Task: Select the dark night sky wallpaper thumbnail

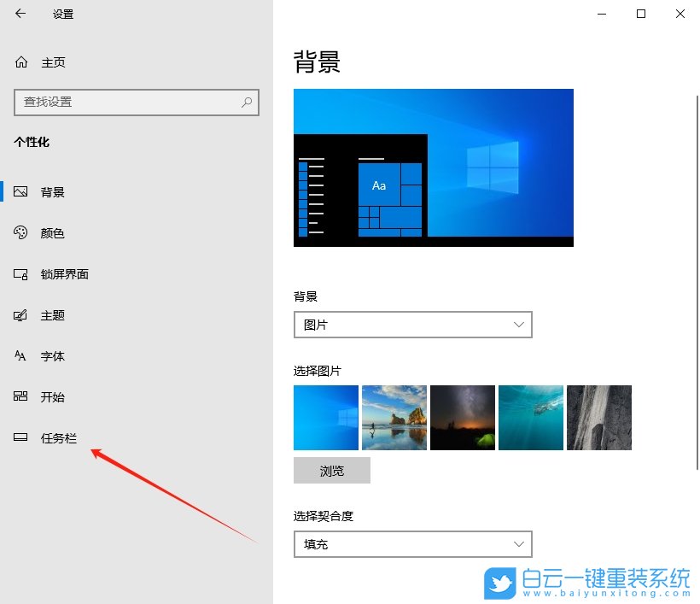Action: pyautogui.click(x=462, y=417)
